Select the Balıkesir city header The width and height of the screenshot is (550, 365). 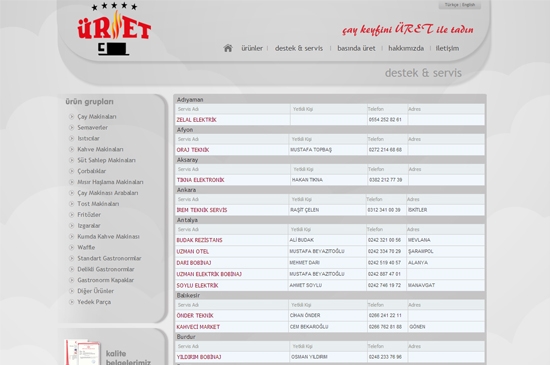tap(188, 295)
